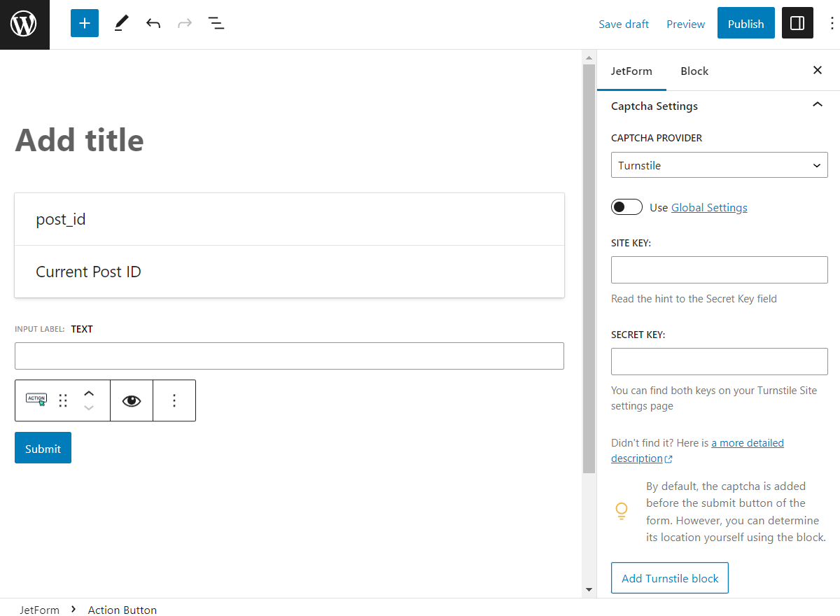Move Action Button block up with the chevron
840x616 pixels.
tap(89, 393)
